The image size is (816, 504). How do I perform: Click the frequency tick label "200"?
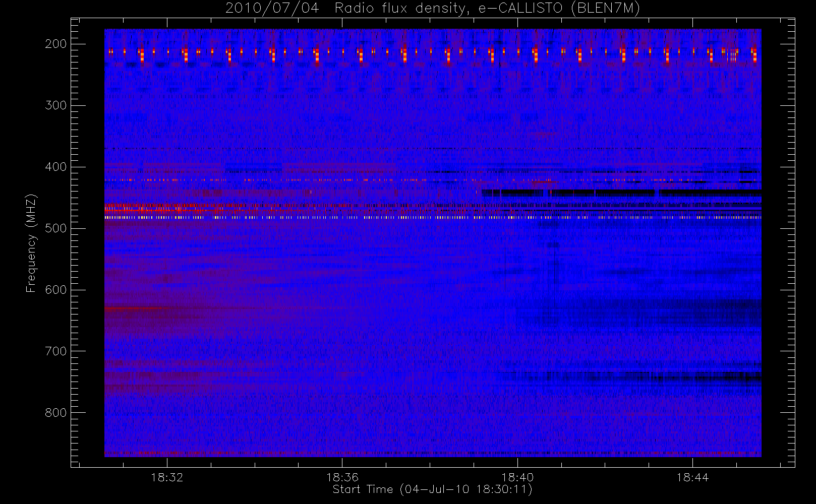[x=56, y=44]
